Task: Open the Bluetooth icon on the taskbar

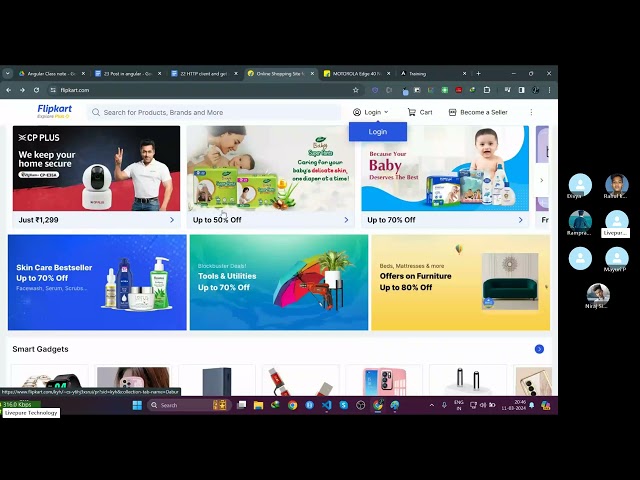Action: point(309,405)
